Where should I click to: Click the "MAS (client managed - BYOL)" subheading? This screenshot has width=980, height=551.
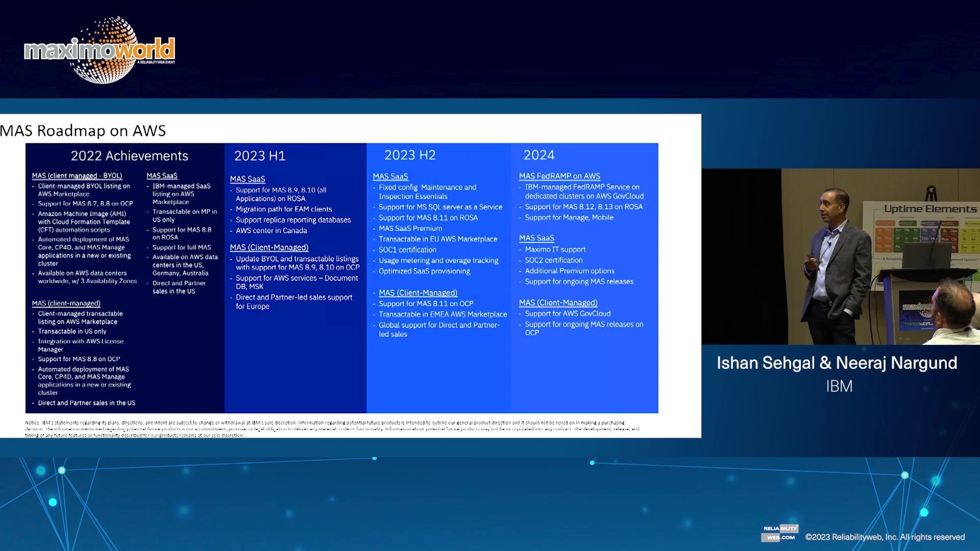[x=77, y=176]
